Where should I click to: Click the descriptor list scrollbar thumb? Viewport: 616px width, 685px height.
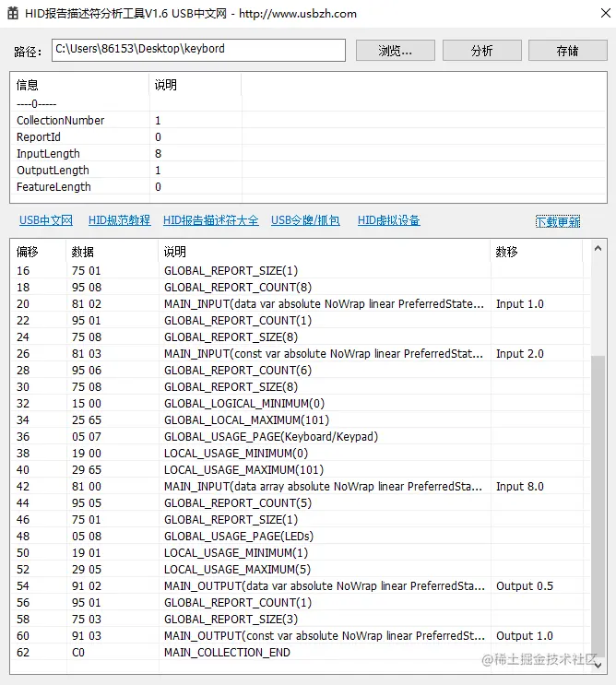(x=598, y=505)
